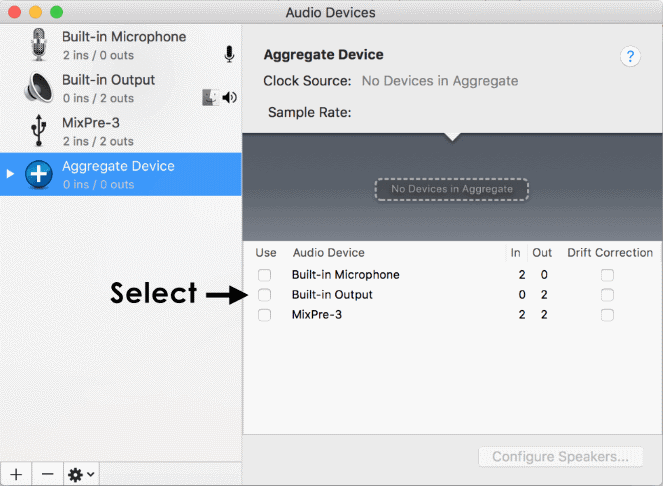The image size is (663, 486).
Task: Click the Built-in Microphone device icon
Action: pos(38,45)
